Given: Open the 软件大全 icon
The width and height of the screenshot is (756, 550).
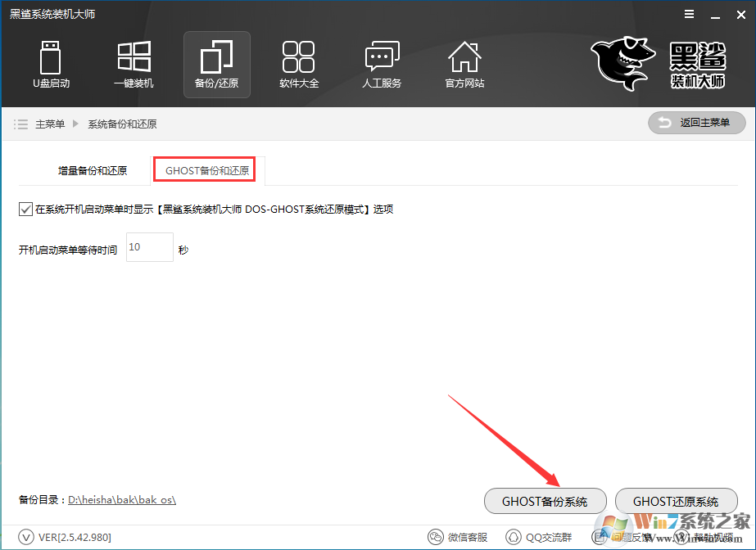Looking at the screenshot, I should 299,65.
